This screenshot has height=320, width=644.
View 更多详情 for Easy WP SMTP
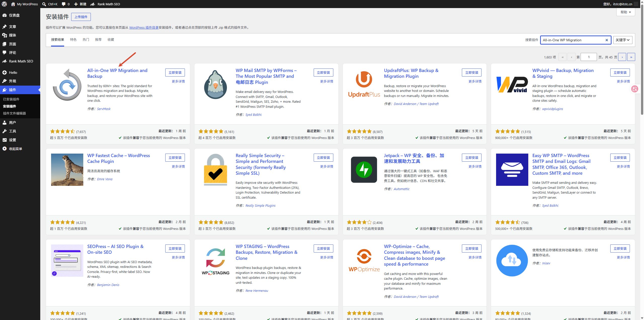coord(623,166)
